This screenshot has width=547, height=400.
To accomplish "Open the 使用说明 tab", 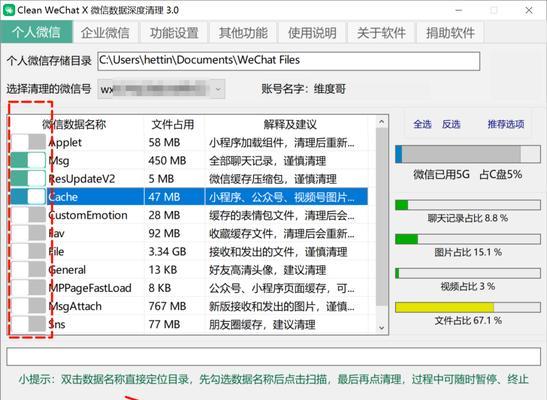I will tap(312, 33).
